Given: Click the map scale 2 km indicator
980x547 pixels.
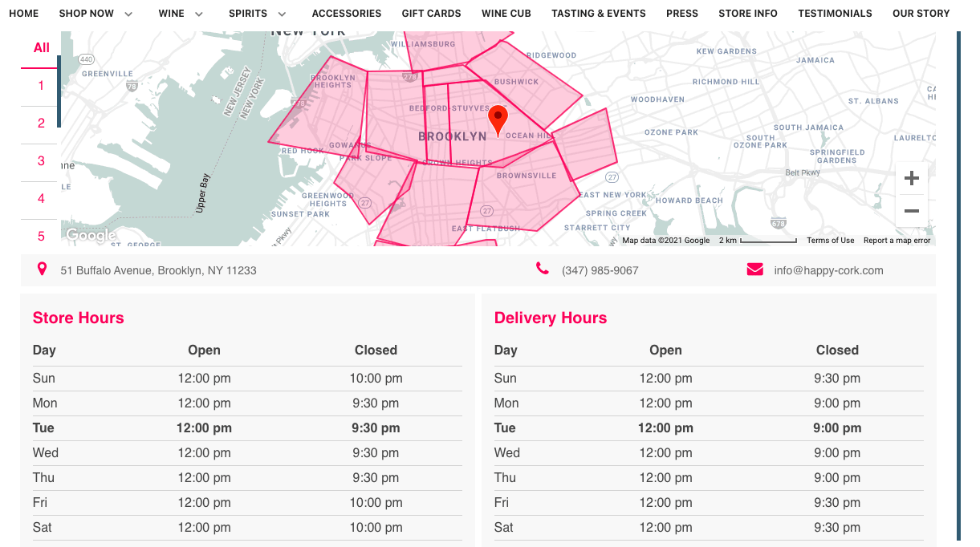Looking at the screenshot, I should tap(758, 241).
